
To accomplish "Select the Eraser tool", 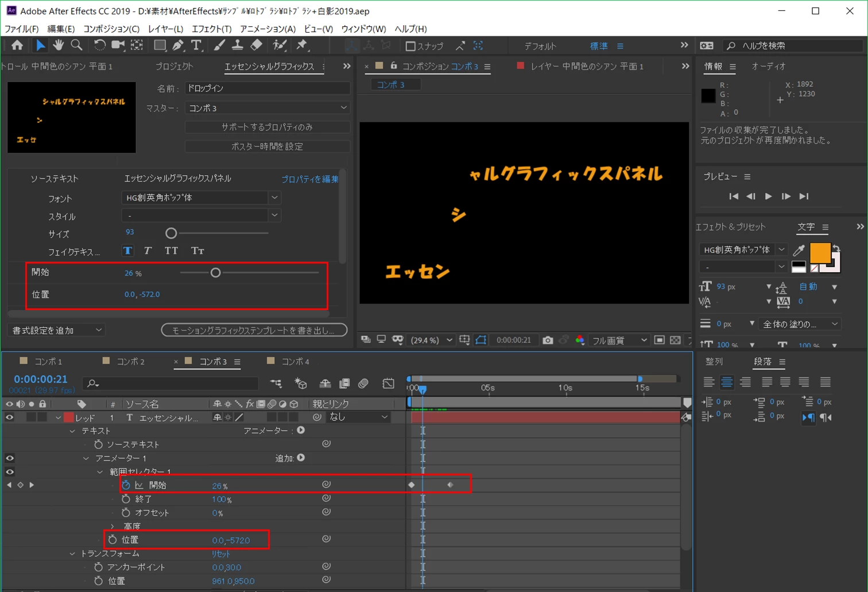I will point(256,45).
